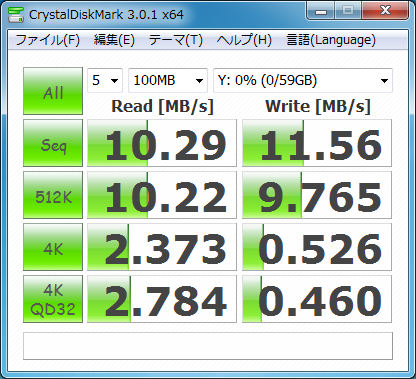
Task: Click the empty comment field at the bottom
Action: click(x=208, y=346)
